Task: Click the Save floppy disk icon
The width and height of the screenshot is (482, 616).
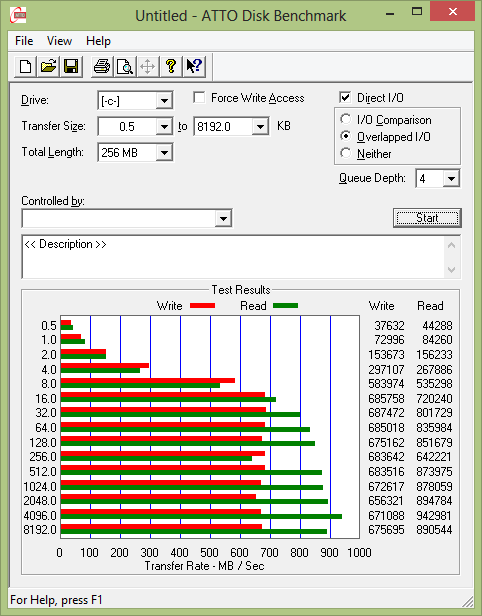Action: point(71,66)
